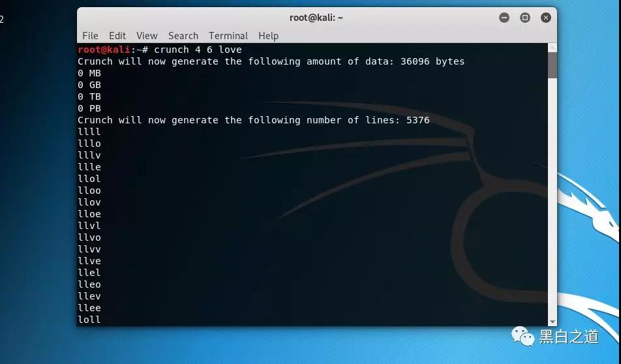Screen dimensions: 621x364
Task: Click the 'lllo' output line
Action: pos(89,144)
